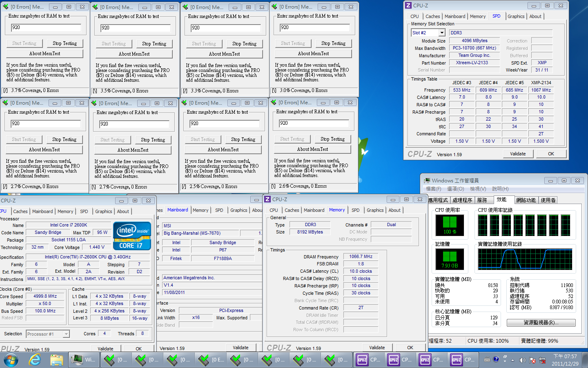Switch to 處理程序 tab in Task Manager
This screenshot has width=588, height=368.
click(463, 200)
